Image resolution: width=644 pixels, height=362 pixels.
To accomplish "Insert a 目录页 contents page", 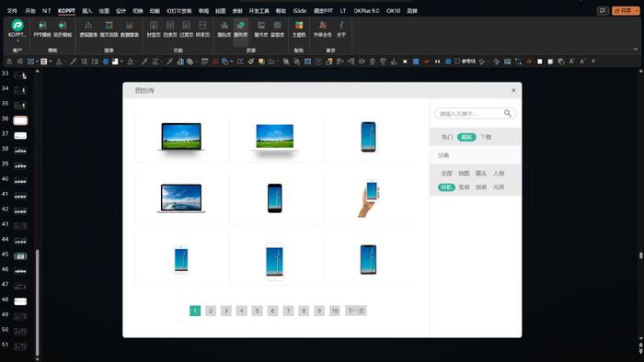I will pos(170,29).
